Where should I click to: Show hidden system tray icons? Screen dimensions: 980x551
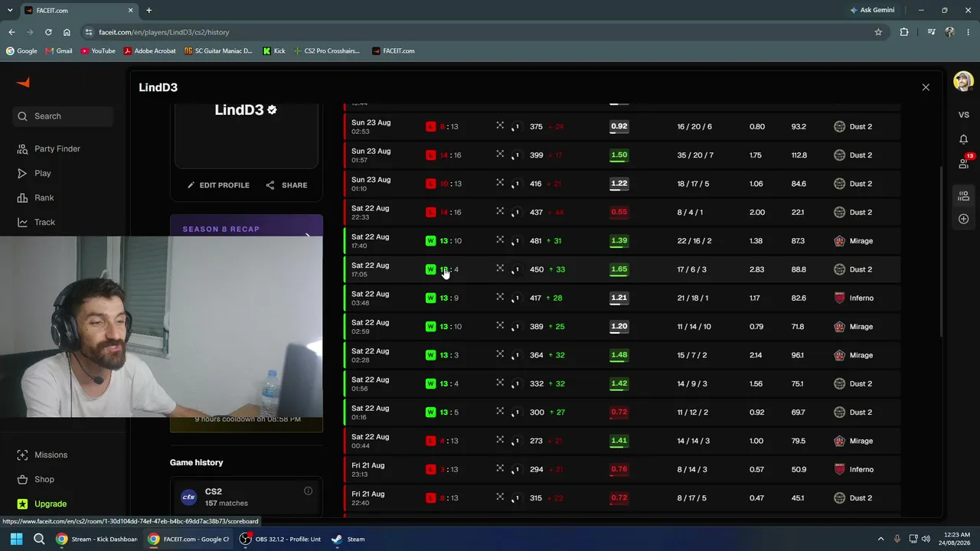coord(881,539)
